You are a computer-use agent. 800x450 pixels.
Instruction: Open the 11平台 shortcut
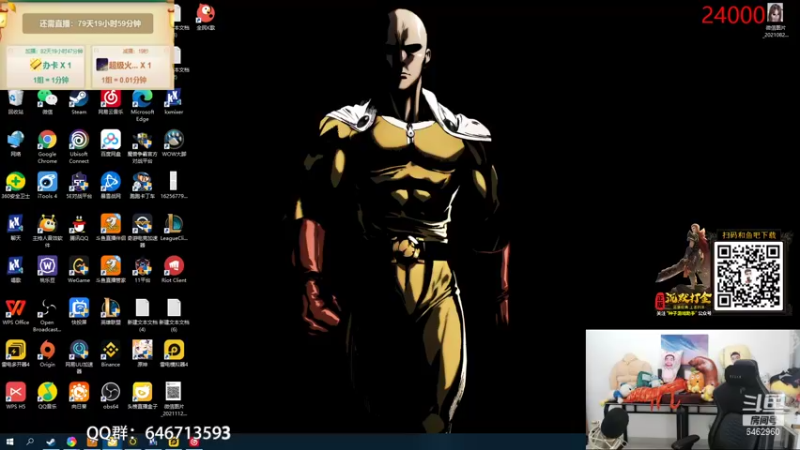[x=142, y=269]
